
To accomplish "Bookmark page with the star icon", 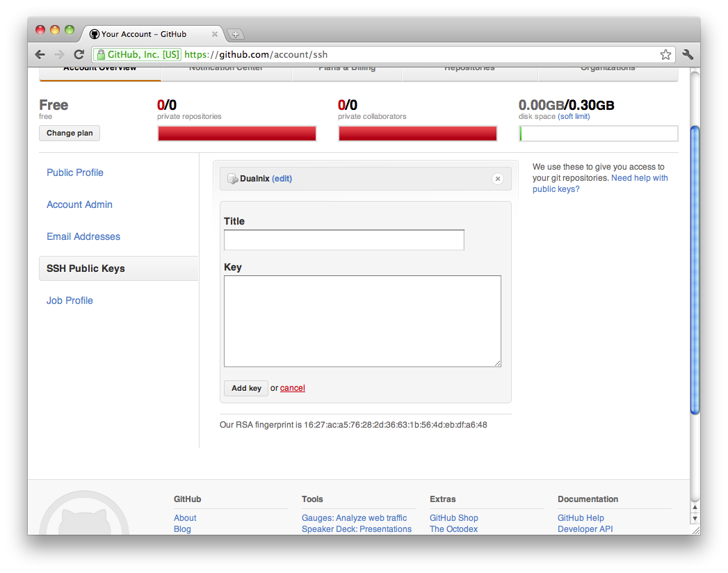I will [x=665, y=54].
